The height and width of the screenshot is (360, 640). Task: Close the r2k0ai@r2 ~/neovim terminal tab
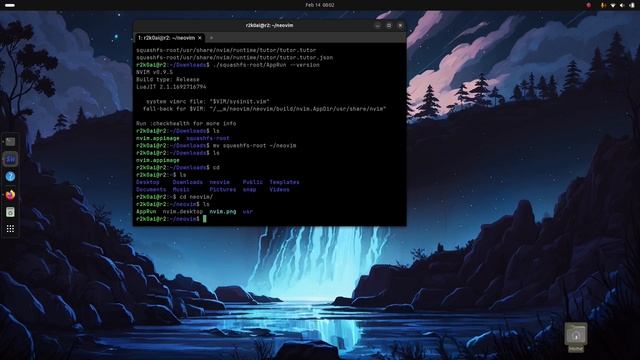click(x=200, y=38)
